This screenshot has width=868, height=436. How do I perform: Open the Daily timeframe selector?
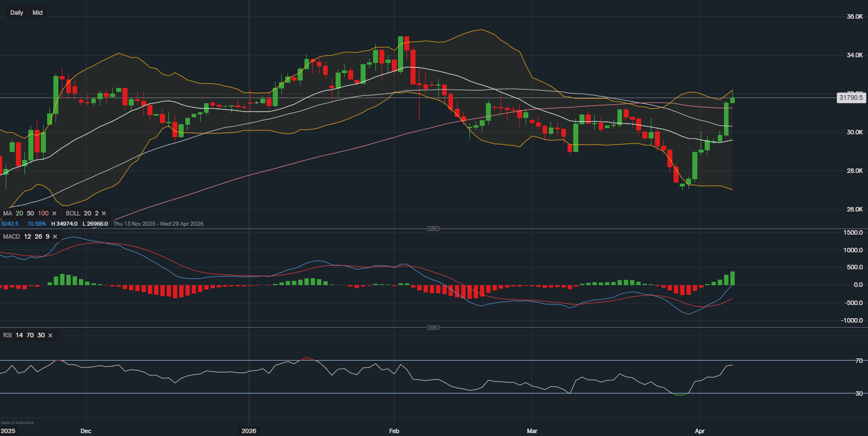point(16,12)
